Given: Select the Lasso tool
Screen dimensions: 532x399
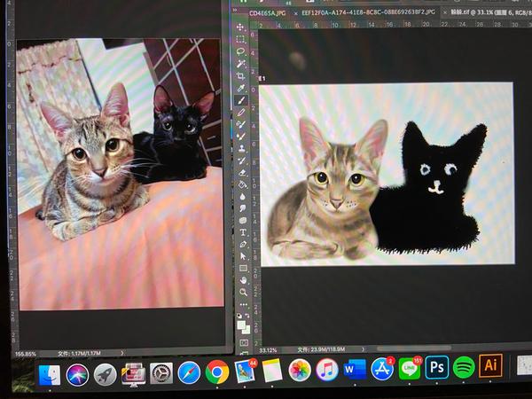Looking at the screenshot, I should tap(240, 51).
